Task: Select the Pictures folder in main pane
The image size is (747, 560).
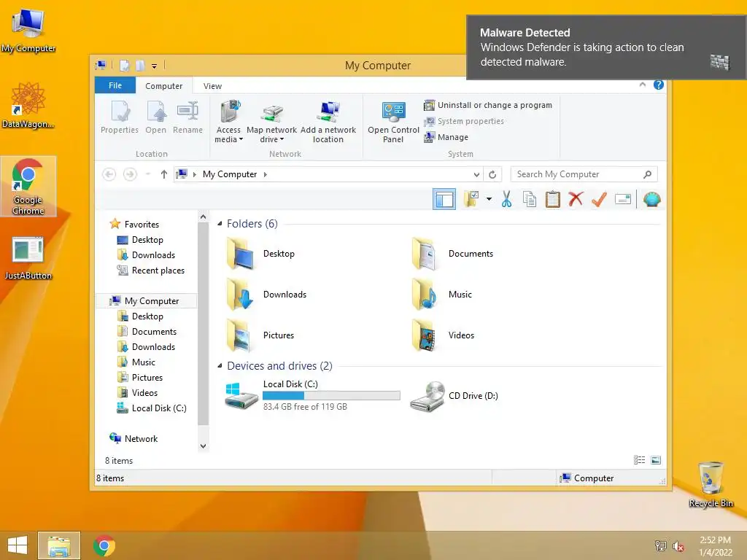Action: click(261, 335)
